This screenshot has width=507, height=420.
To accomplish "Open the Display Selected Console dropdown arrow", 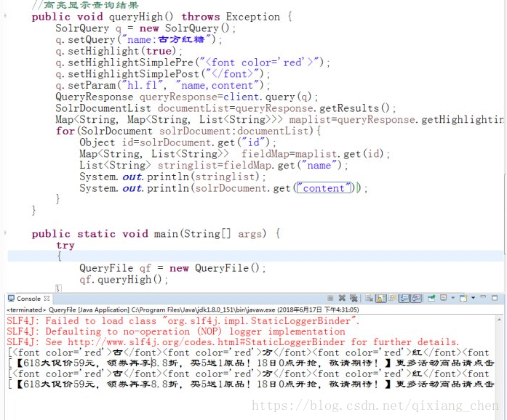I will tap(452, 297).
